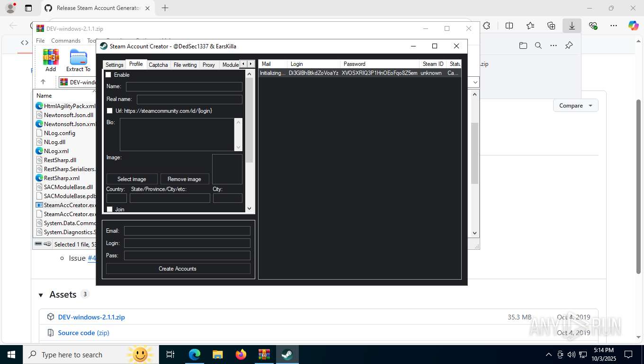Image resolution: width=644 pixels, height=364 pixels.
Task: Open Edge settings and more menu
Action: pos(614,26)
